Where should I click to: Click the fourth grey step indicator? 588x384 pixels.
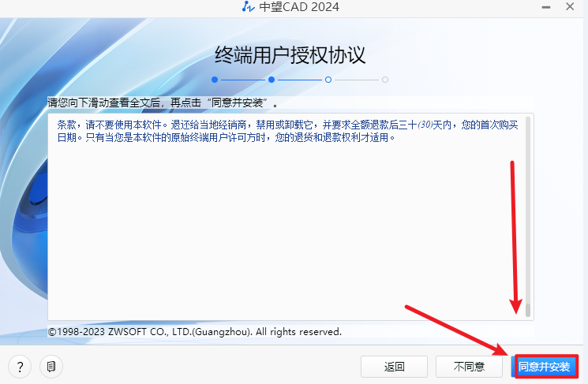click(x=385, y=80)
